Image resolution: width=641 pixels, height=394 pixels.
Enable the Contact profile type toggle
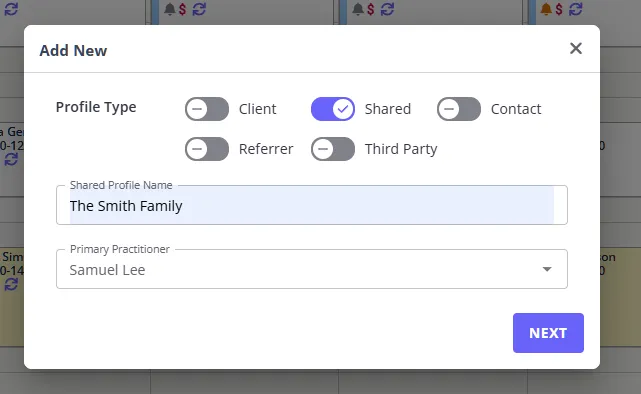click(459, 109)
